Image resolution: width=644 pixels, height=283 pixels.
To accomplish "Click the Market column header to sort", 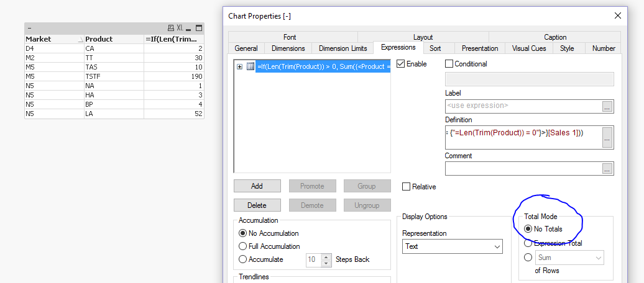I will coord(53,39).
